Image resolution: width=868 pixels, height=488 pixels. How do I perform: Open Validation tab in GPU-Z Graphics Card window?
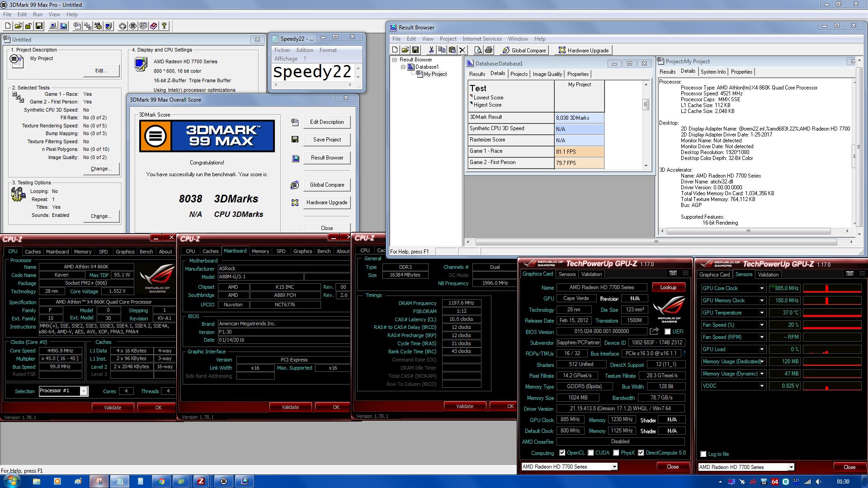(591, 274)
